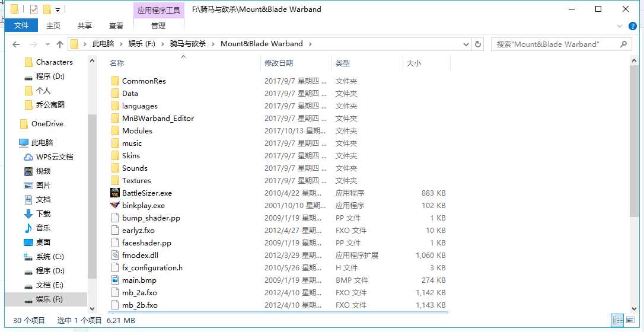Click the back navigation arrow
The width and height of the screenshot is (644, 332).
click(x=16, y=44)
